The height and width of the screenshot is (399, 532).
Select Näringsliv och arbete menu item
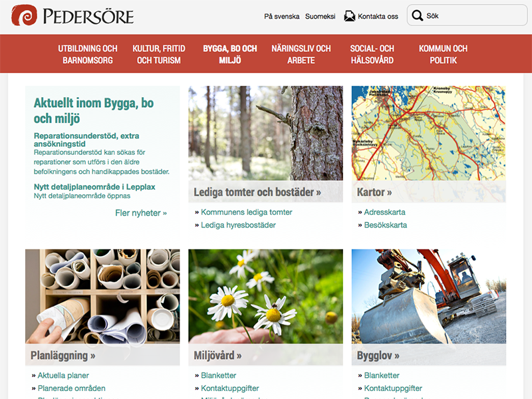pyautogui.click(x=301, y=55)
